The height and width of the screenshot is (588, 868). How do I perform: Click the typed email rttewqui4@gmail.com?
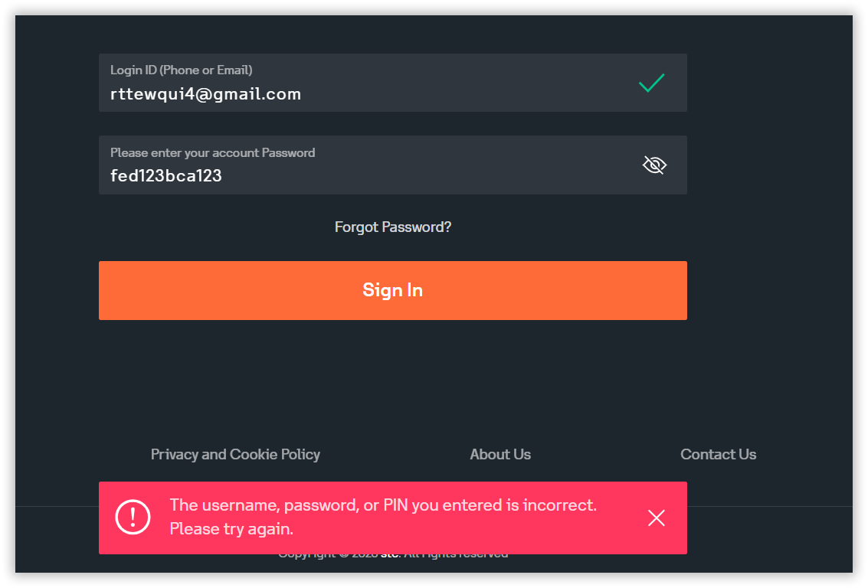click(205, 94)
